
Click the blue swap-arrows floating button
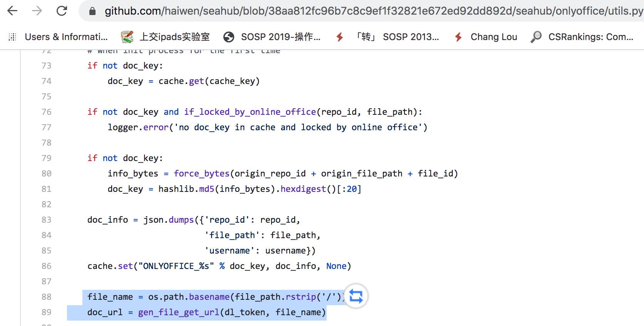[356, 296]
